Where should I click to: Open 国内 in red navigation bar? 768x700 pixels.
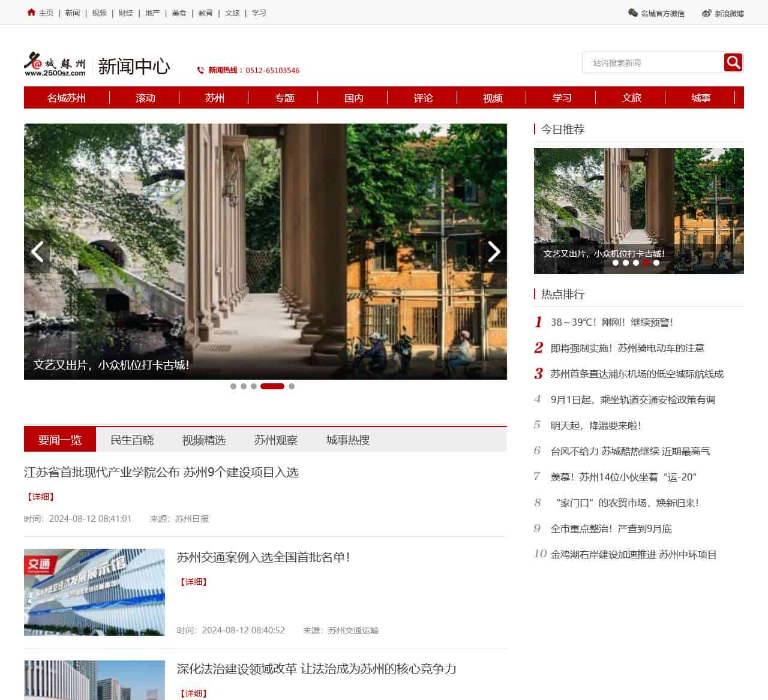coord(354,98)
